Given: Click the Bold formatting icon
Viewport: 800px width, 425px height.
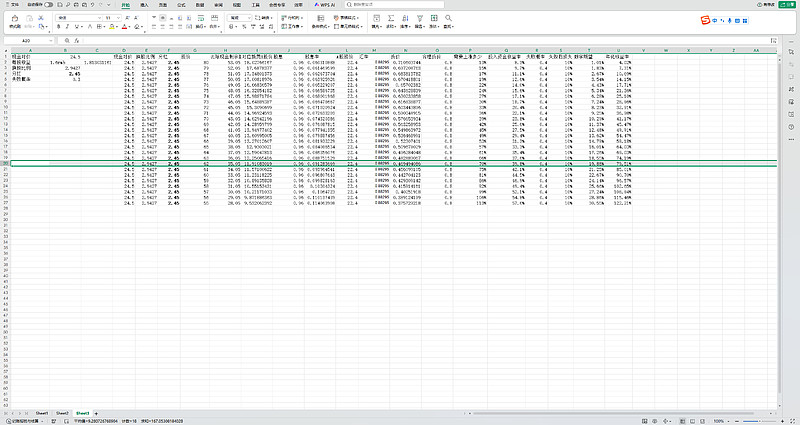Looking at the screenshot, I should coord(57,28).
